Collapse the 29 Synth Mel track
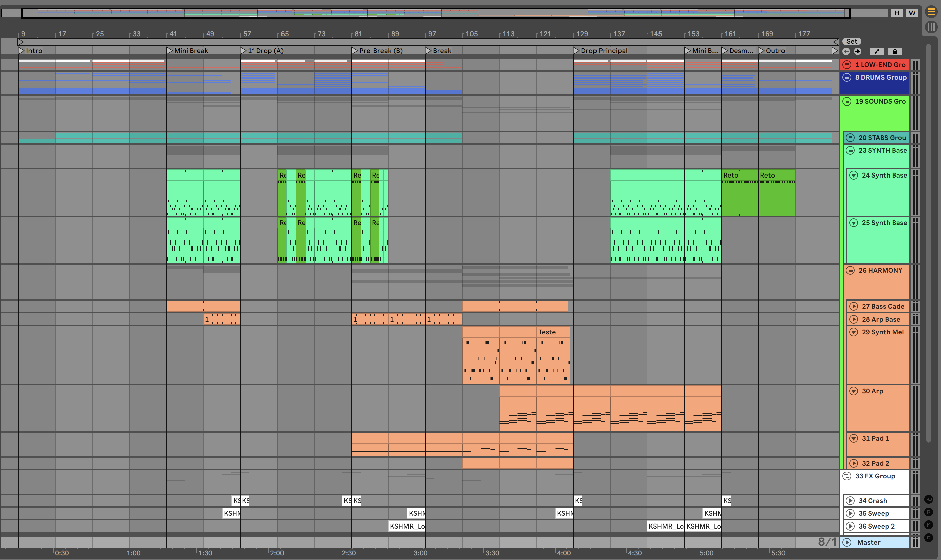The image size is (941, 560). 854,332
